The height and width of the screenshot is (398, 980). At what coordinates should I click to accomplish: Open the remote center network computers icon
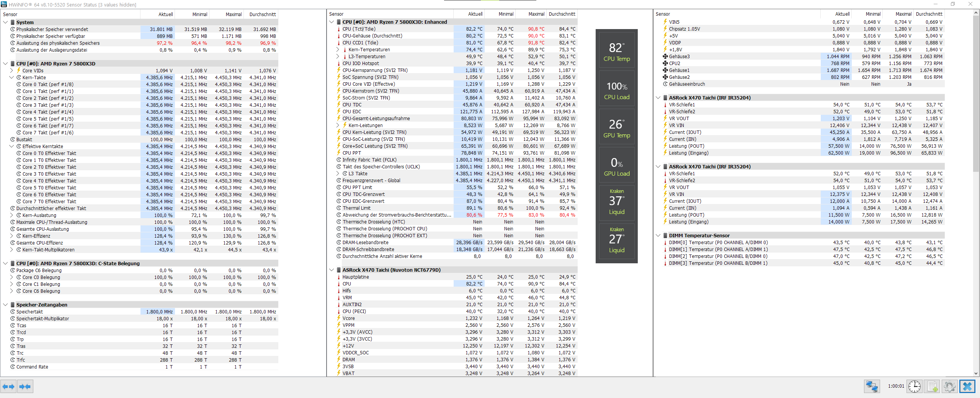(x=872, y=387)
